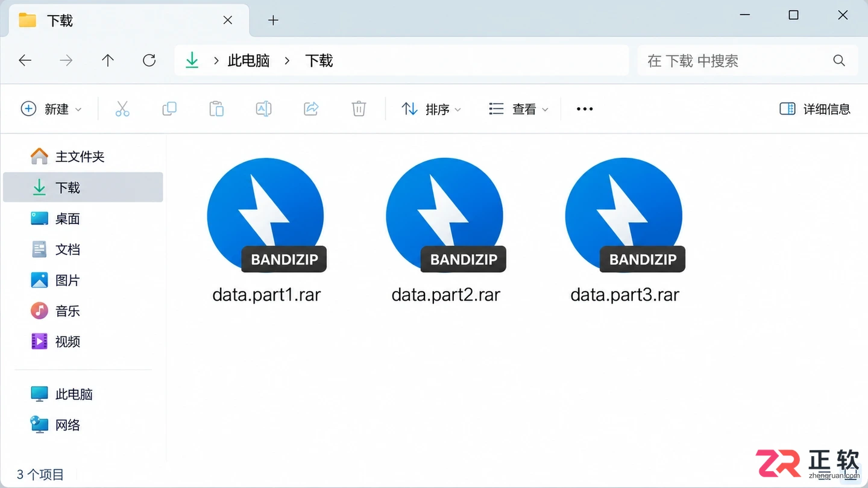This screenshot has height=488, width=868.
Task: Close the 下载 tab
Action: (228, 20)
